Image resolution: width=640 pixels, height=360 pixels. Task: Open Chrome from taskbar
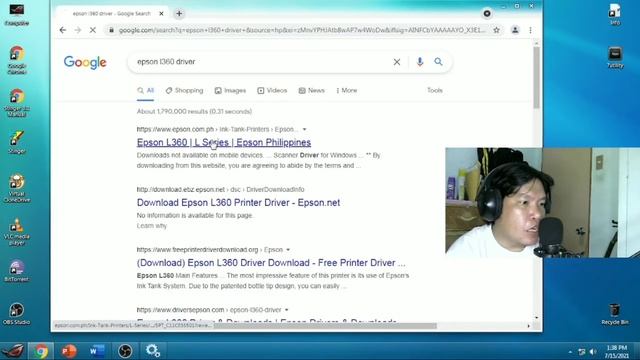(41, 351)
